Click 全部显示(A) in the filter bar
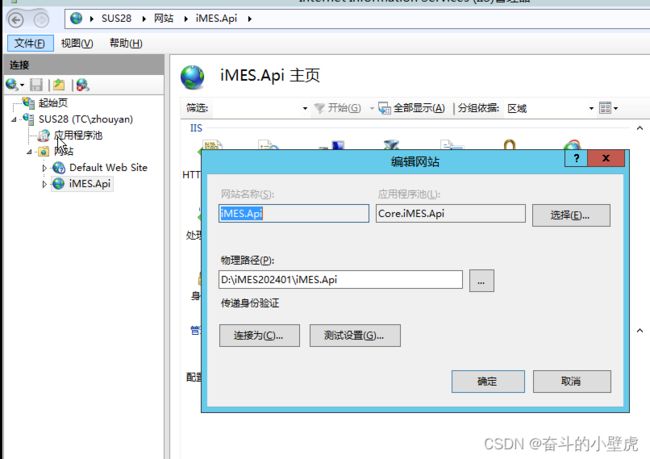 click(x=412, y=108)
